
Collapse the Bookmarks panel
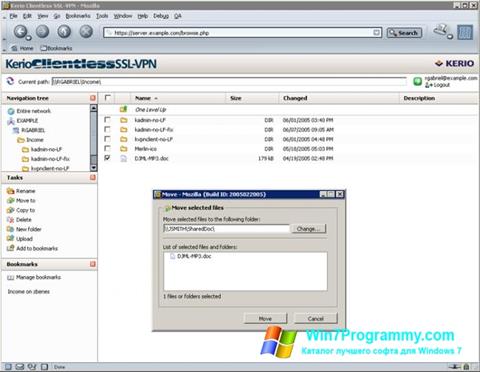(x=93, y=264)
